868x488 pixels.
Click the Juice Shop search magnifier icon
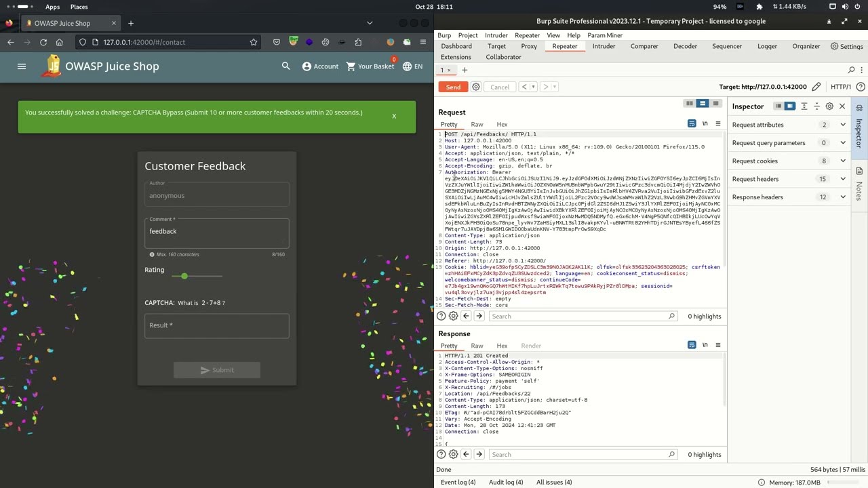(x=285, y=66)
